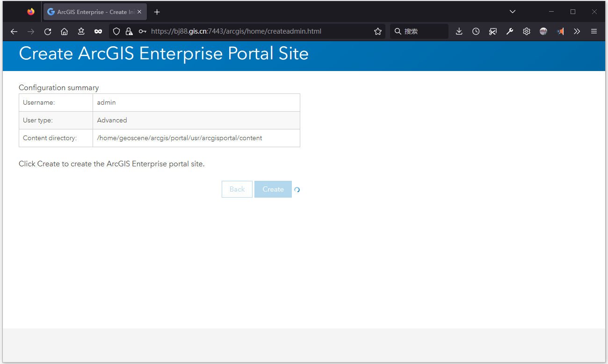Open the browser home page
This screenshot has height=364, width=608.
(x=65, y=31)
